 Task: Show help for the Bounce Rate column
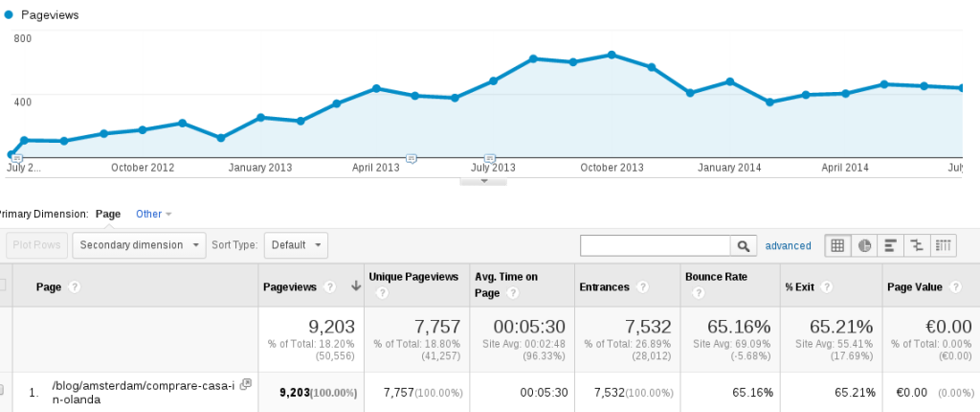click(756, 286)
